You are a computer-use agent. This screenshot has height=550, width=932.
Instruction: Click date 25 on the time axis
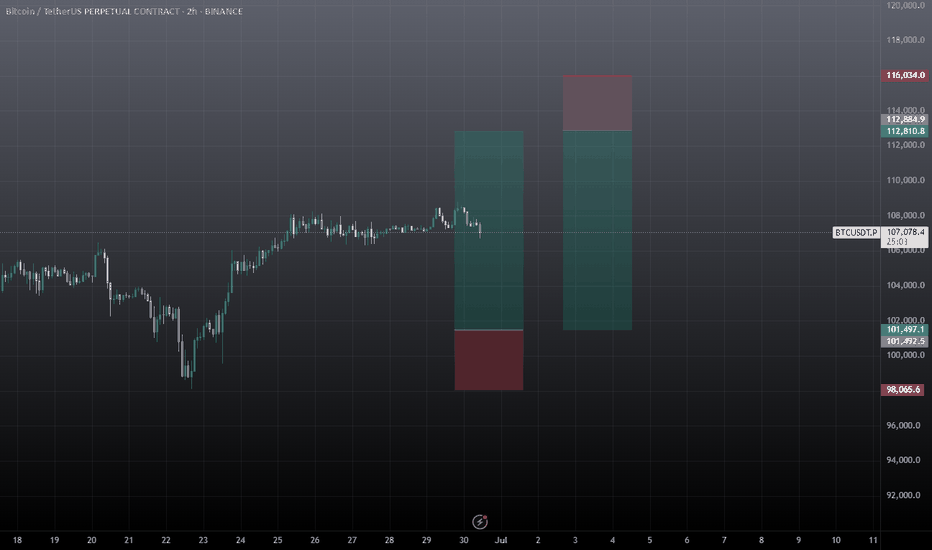tap(278, 540)
